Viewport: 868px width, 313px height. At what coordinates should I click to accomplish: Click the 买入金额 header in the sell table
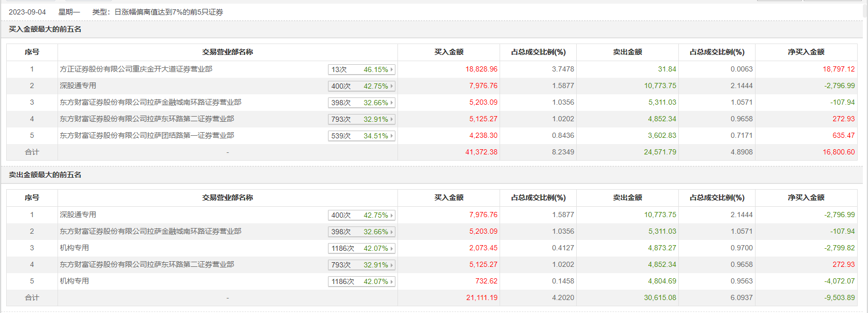pyautogui.click(x=449, y=197)
